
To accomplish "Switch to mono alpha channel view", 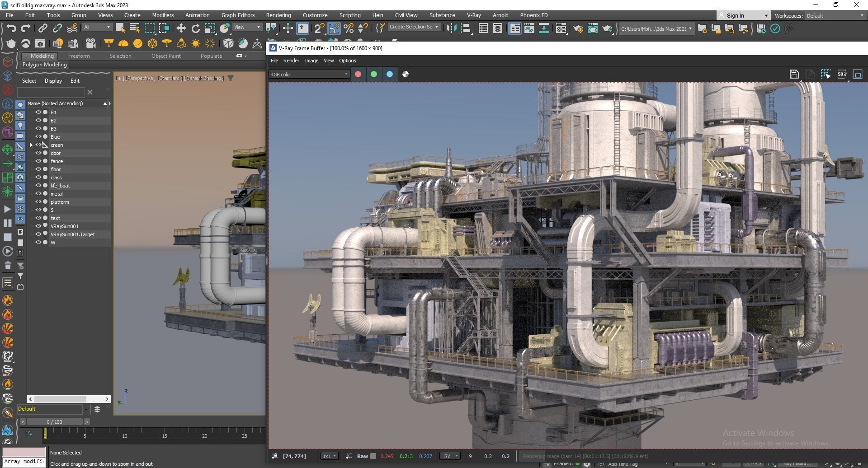I will pos(406,74).
